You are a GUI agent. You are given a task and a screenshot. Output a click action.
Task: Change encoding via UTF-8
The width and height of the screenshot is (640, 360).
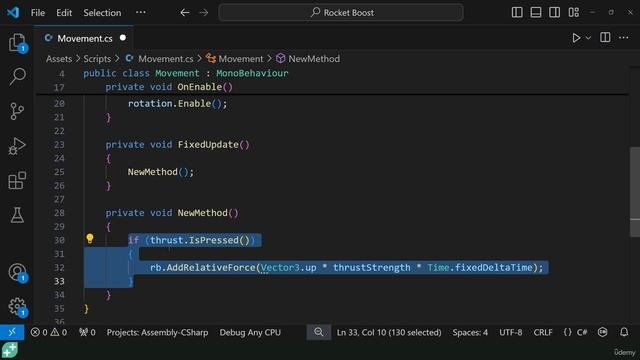click(511, 332)
